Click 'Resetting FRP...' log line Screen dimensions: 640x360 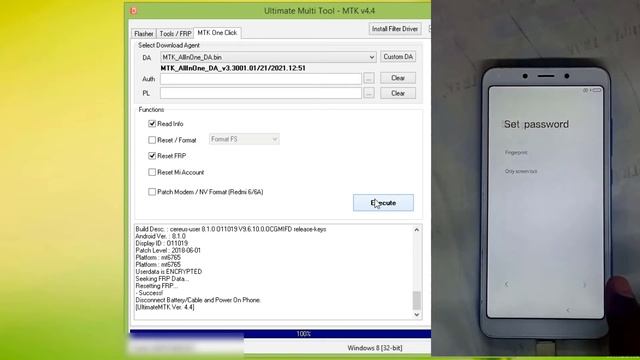[156, 286]
